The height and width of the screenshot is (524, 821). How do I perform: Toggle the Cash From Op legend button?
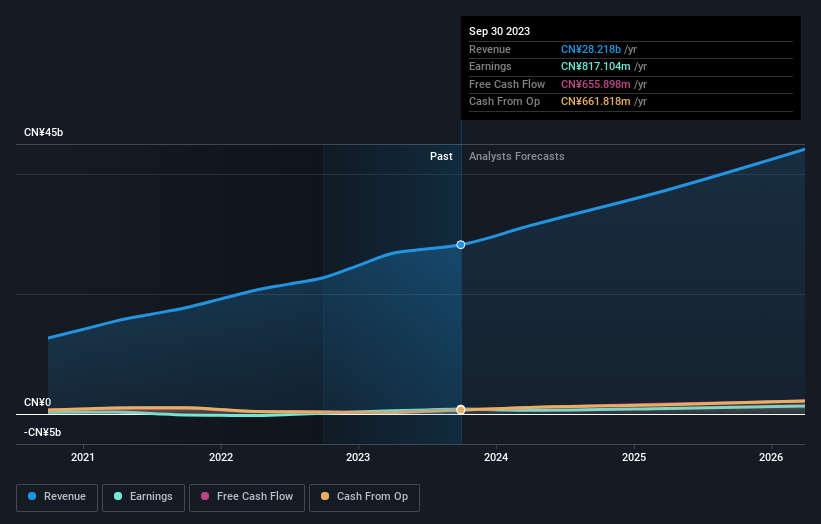pos(364,497)
